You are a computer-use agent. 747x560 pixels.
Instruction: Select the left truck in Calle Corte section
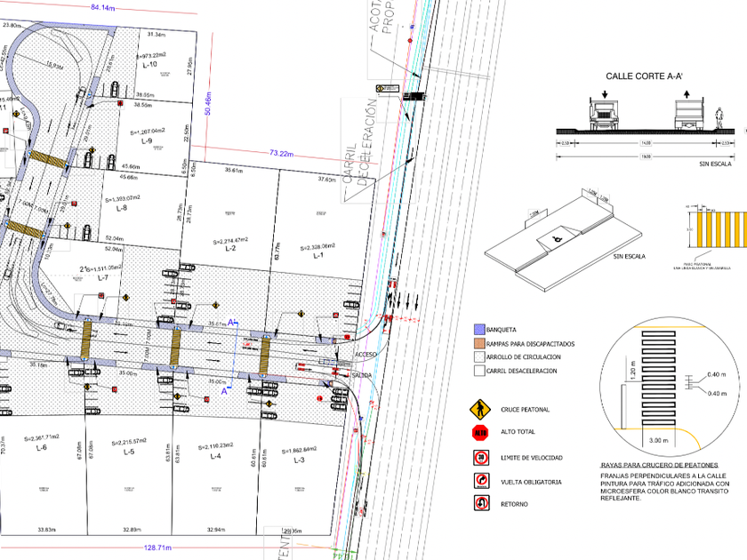click(604, 115)
